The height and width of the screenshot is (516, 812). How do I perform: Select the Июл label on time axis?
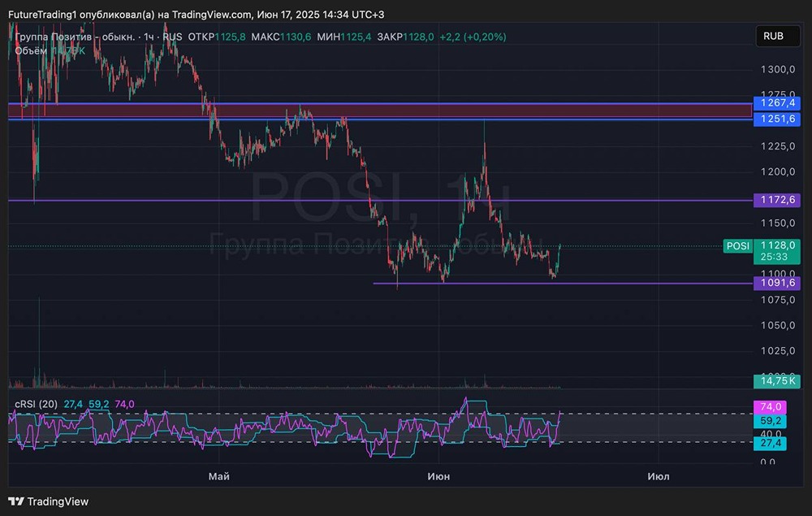(x=659, y=476)
